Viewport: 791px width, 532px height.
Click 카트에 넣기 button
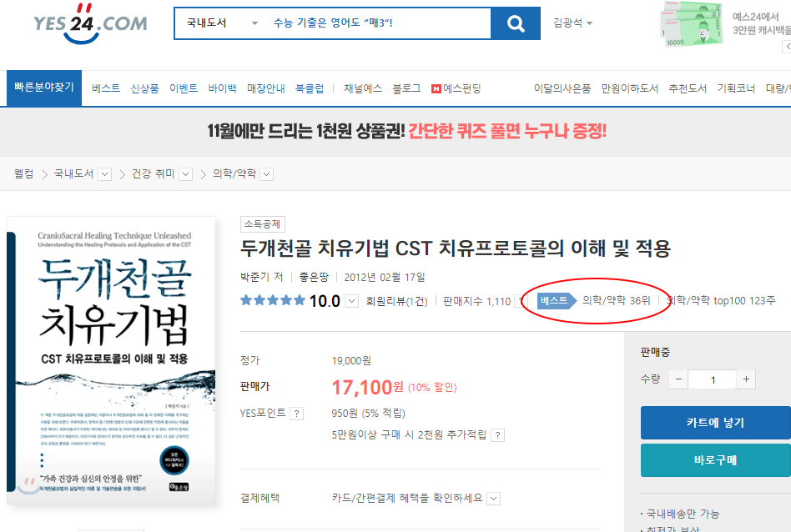pyautogui.click(x=716, y=423)
